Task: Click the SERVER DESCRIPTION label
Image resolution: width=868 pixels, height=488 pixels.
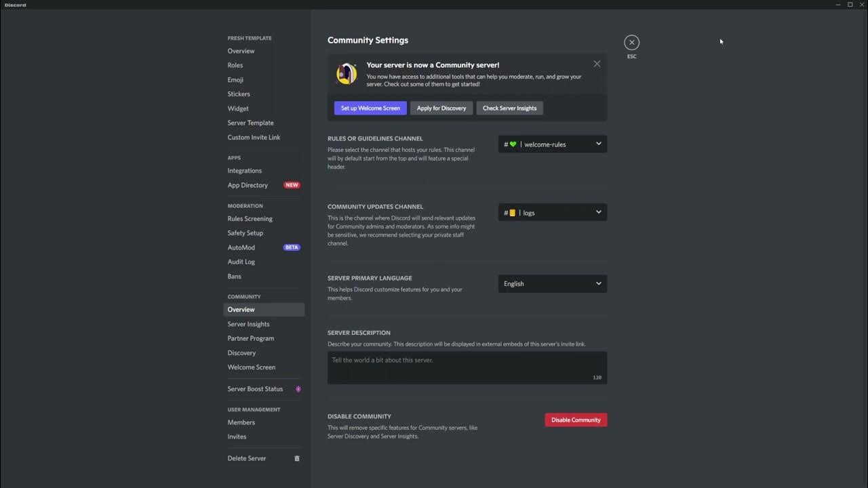Action: tap(359, 333)
